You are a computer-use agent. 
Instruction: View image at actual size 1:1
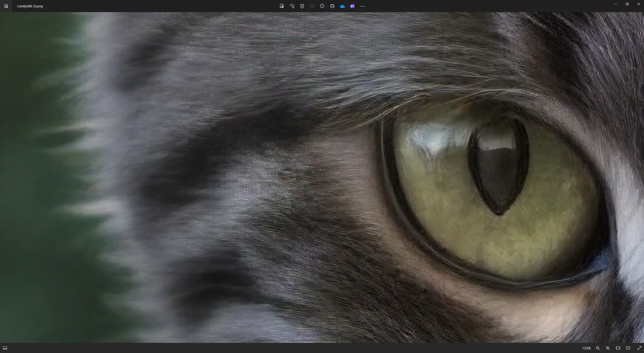628,348
